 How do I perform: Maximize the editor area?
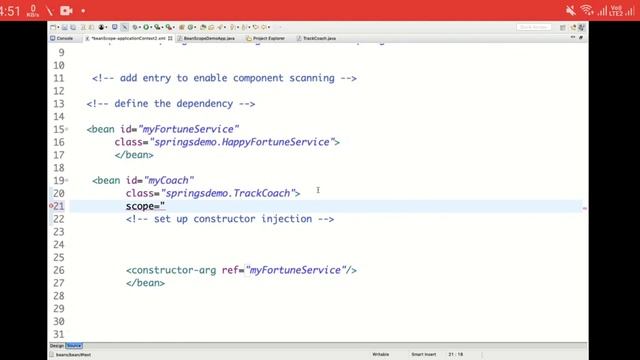click(581, 38)
